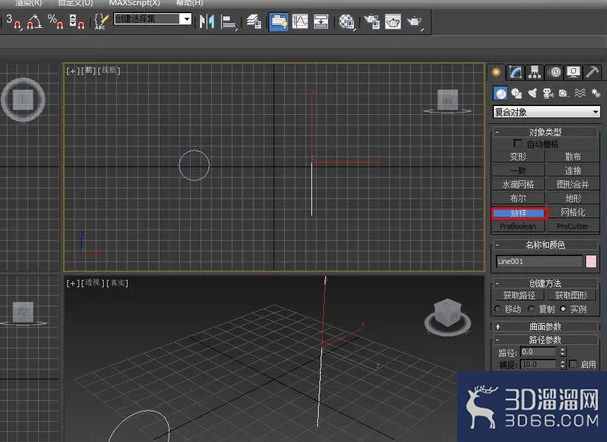Click the ProBoolean button
The image size is (607, 442).
point(518,226)
